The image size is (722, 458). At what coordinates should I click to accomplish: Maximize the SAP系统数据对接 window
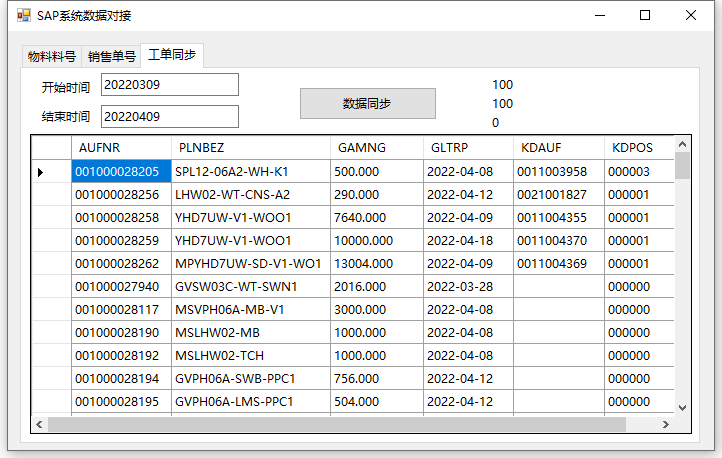(x=645, y=15)
